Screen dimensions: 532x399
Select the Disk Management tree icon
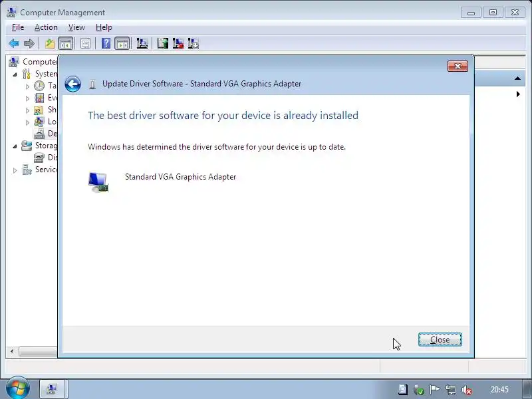tap(39, 158)
